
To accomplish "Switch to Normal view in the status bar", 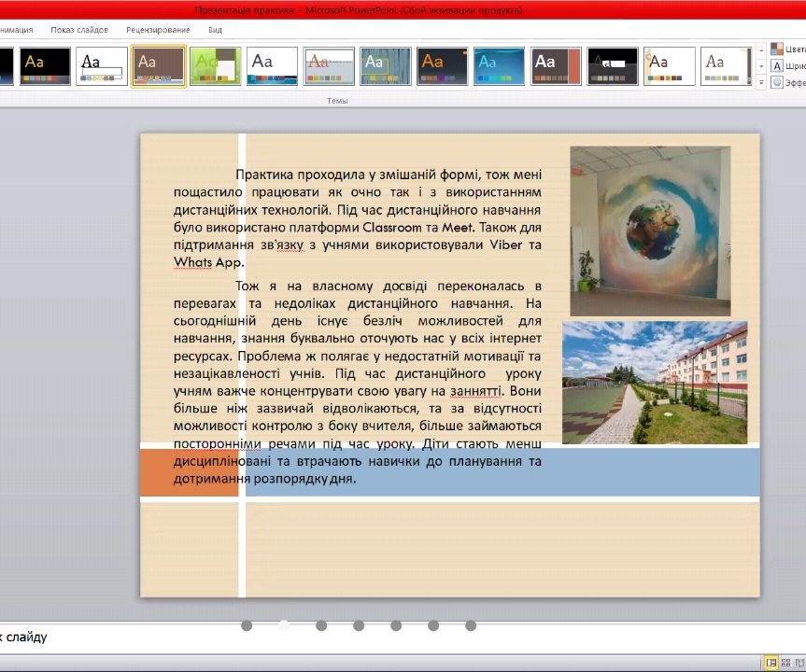I will click(x=771, y=664).
